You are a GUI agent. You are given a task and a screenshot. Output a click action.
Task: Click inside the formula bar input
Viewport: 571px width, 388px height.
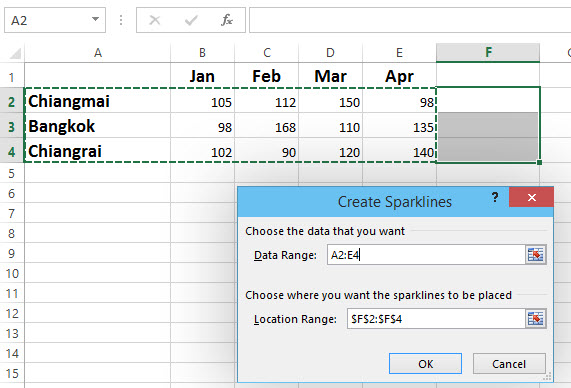[410, 20]
